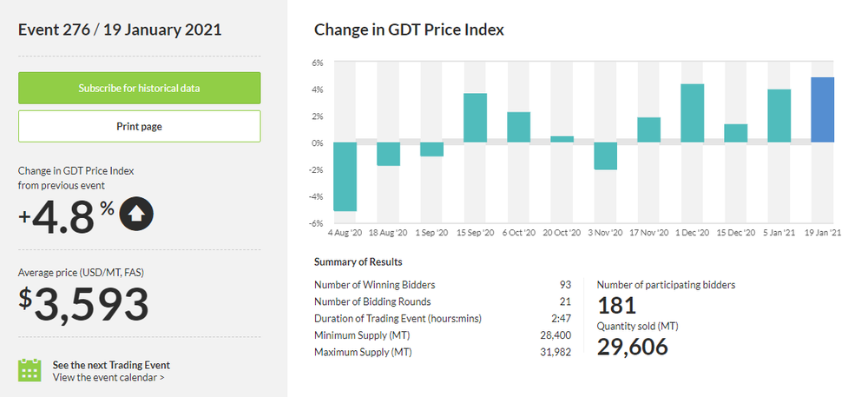Select the 18 Aug '20 bar
Image resolution: width=868 pixels, height=397 pixels.
(x=388, y=154)
